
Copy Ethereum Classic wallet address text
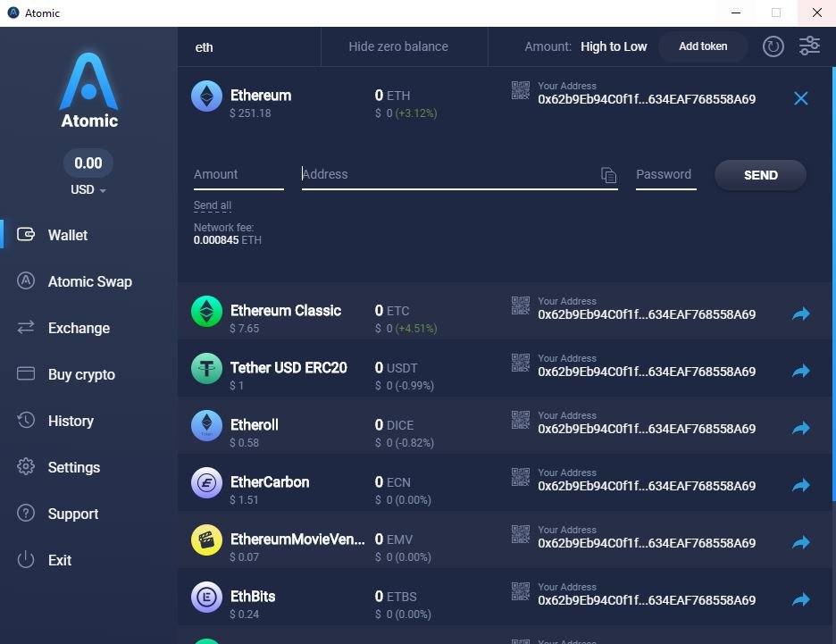(646, 314)
